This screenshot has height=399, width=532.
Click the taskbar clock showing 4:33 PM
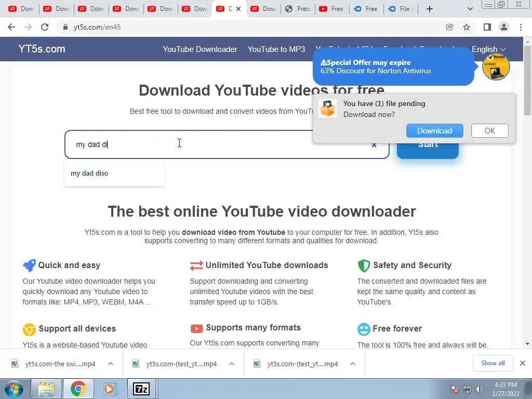pos(506,389)
